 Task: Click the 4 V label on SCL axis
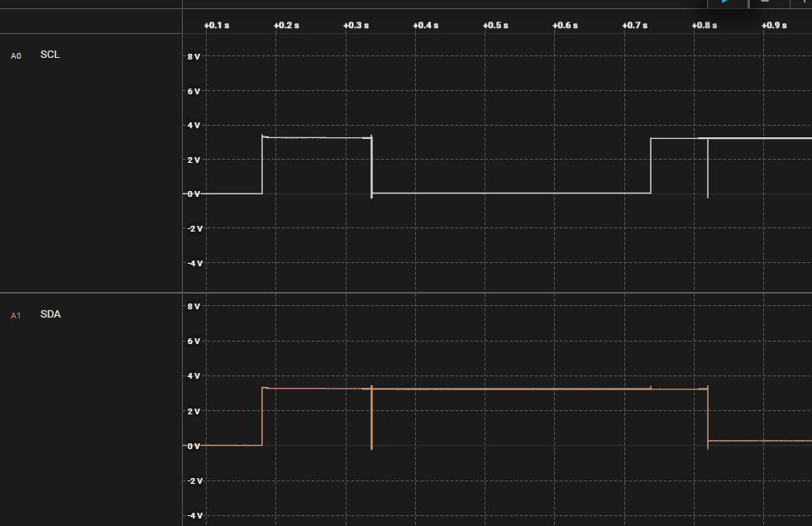(193, 125)
